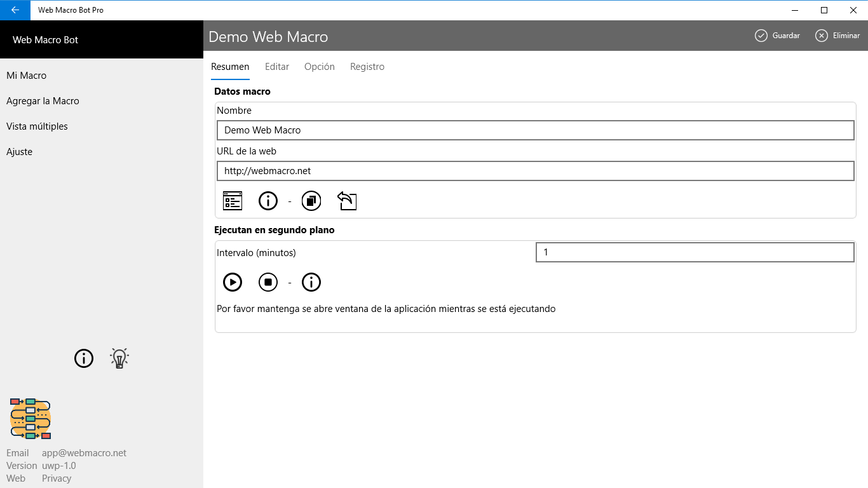Open the sidebar about info icon

tap(84, 358)
